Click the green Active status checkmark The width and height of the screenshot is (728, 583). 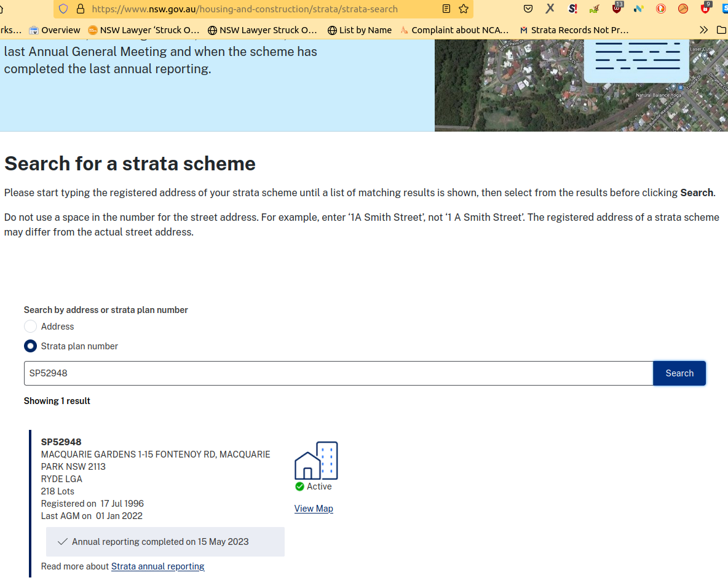pos(300,486)
